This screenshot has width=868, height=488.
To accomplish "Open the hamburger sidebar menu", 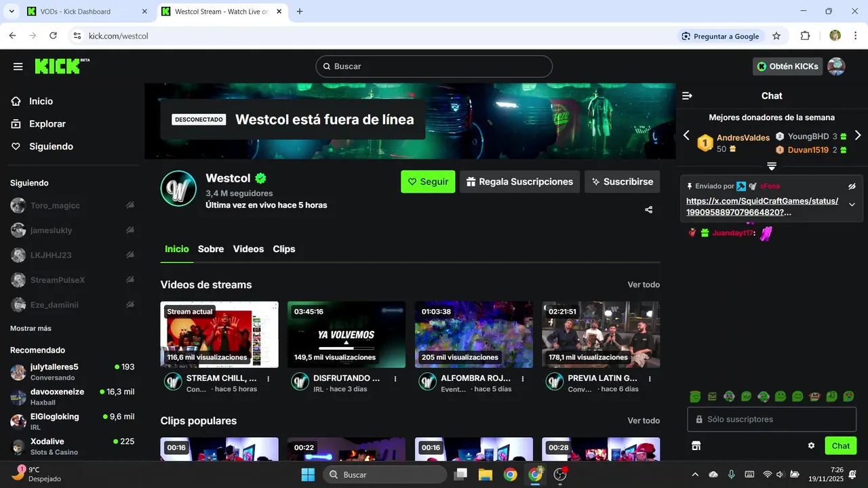I will click(18, 66).
